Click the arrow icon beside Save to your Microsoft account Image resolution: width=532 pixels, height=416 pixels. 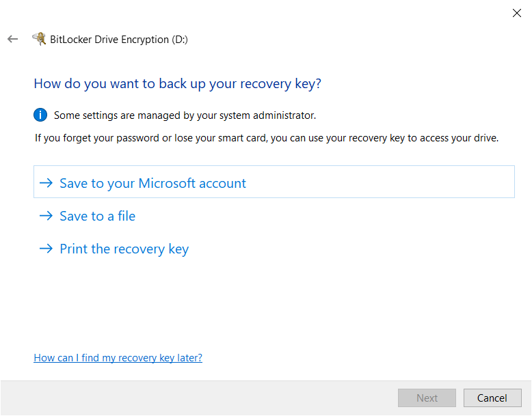[x=46, y=183]
